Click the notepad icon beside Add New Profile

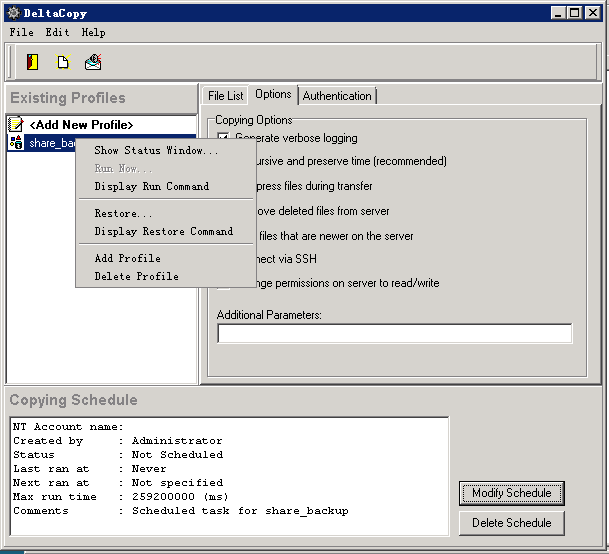[x=16, y=125]
